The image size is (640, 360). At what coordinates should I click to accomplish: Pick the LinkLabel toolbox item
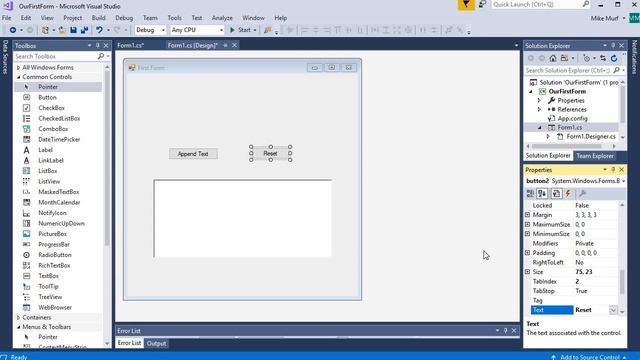click(x=51, y=160)
